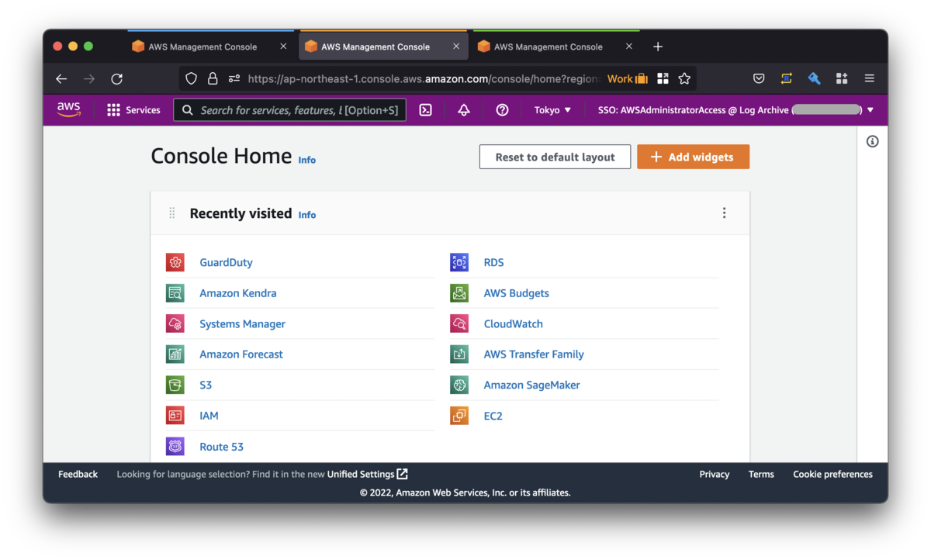The image size is (931, 560).
Task: Open Firefox extensions puzzle icon
Action: click(842, 78)
